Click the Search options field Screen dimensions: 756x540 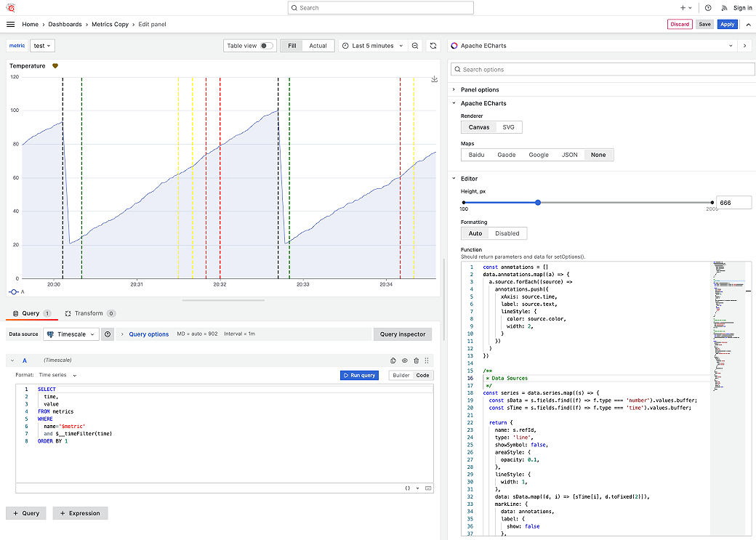tap(603, 70)
